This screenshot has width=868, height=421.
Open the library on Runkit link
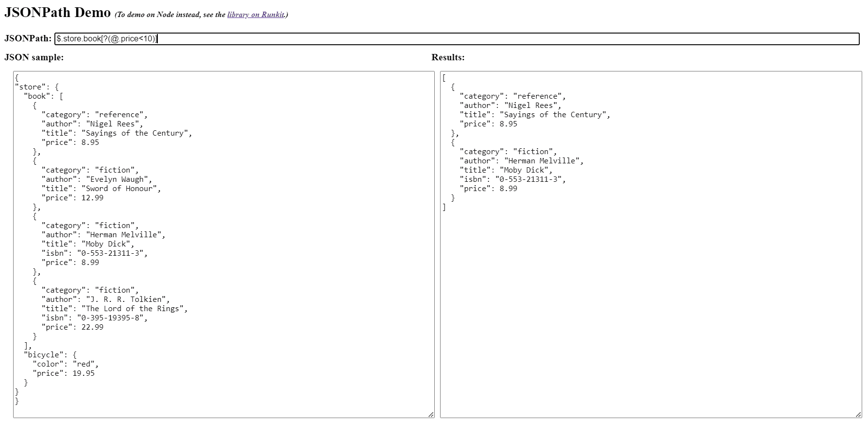pyautogui.click(x=255, y=15)
